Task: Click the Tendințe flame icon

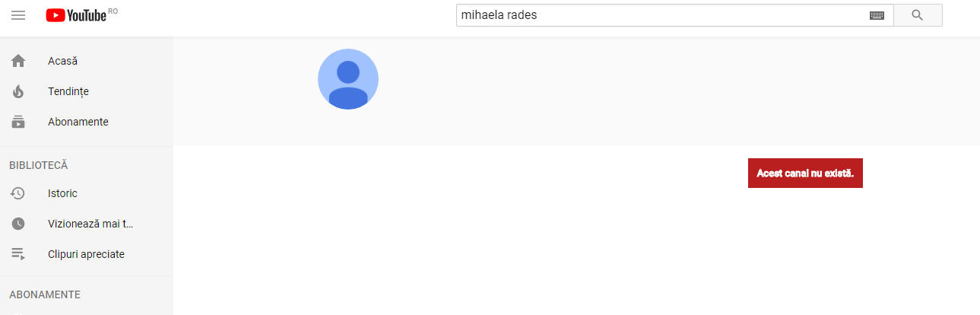Action: (18, 91)
